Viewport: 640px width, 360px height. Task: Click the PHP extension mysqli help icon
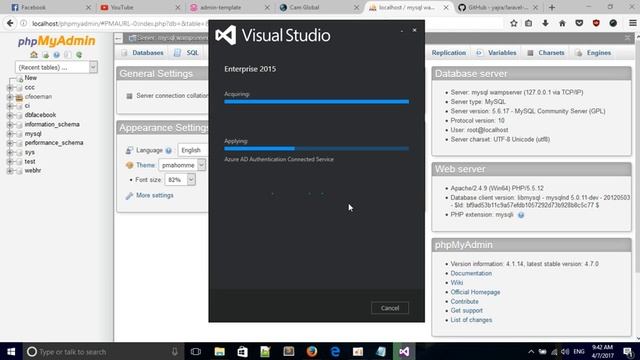[x=521, y=215]
